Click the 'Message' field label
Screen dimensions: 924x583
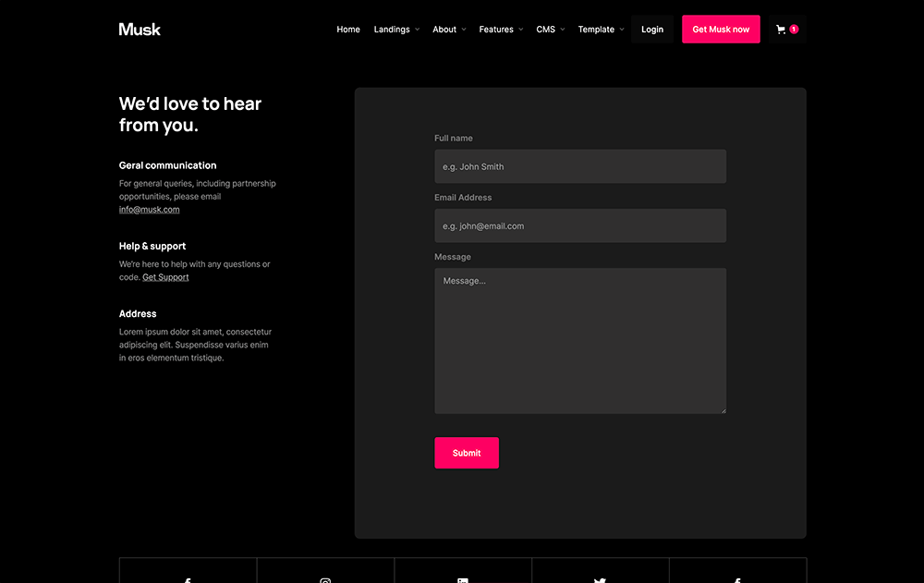[453, 257]
